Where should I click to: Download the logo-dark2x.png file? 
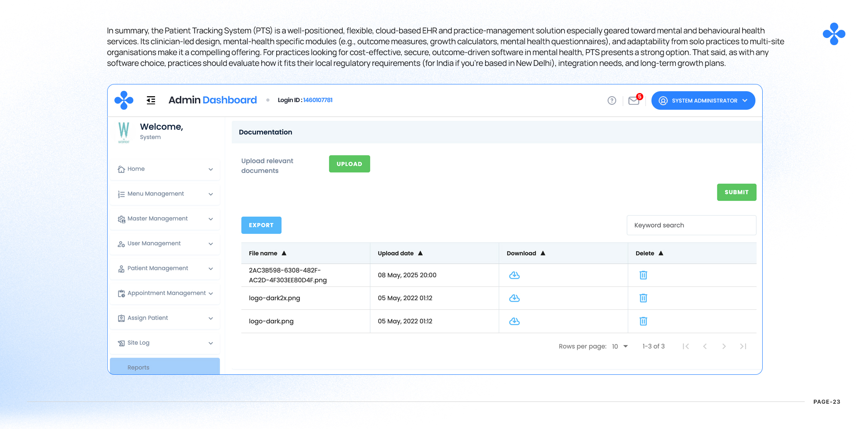(514, 298)
